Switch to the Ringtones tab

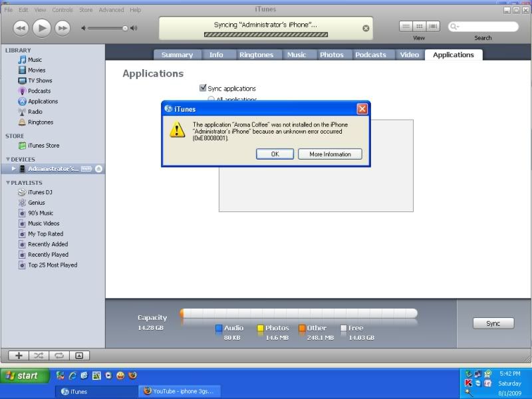pos(256,55)
